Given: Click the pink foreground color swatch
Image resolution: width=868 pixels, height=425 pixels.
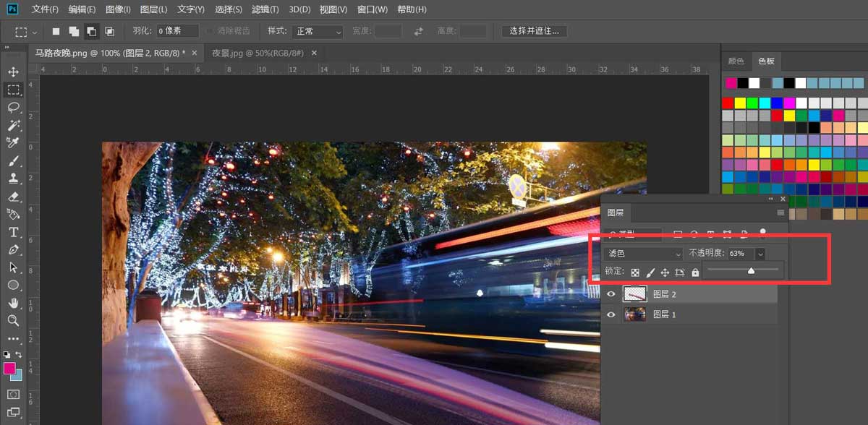Looking at the screenshot, I should [9, 369].
